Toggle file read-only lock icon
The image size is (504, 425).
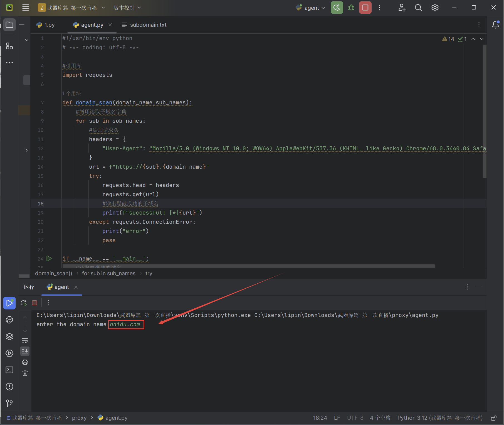pyautogui.click(x=494, y=418)
